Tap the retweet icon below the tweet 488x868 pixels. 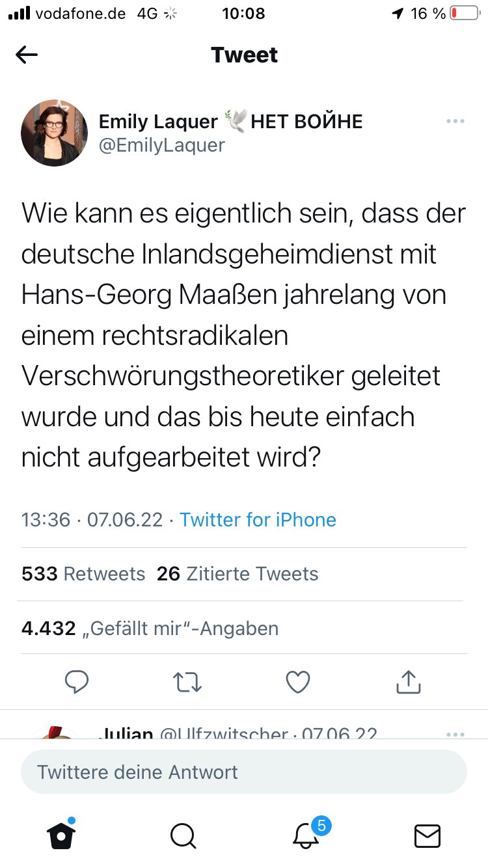(187, 681)
